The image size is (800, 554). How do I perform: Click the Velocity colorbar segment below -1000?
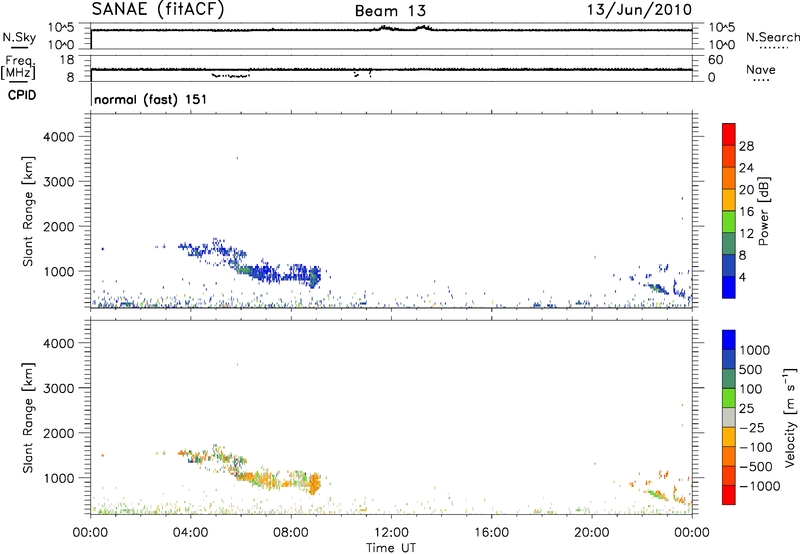[x=729, y=495]
